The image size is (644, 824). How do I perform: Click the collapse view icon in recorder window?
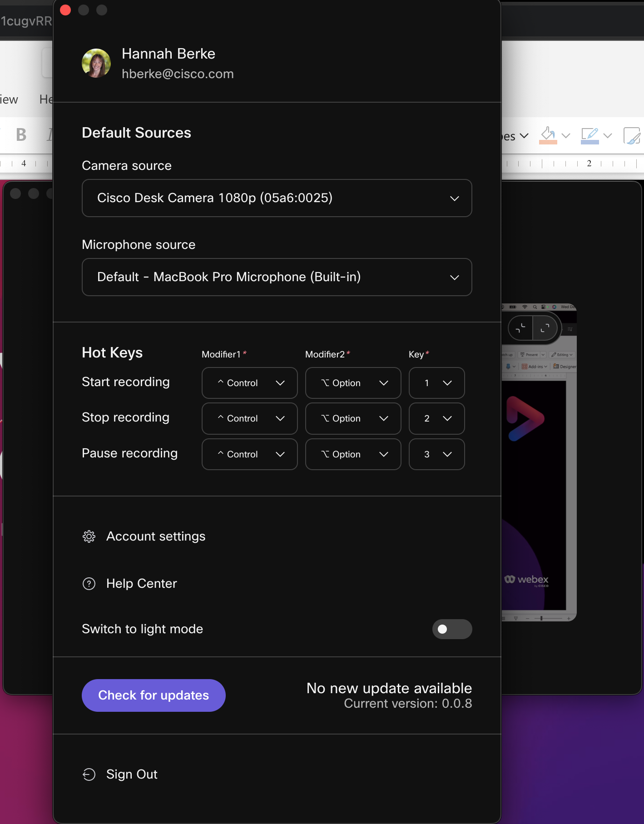[x=520, y=328]
